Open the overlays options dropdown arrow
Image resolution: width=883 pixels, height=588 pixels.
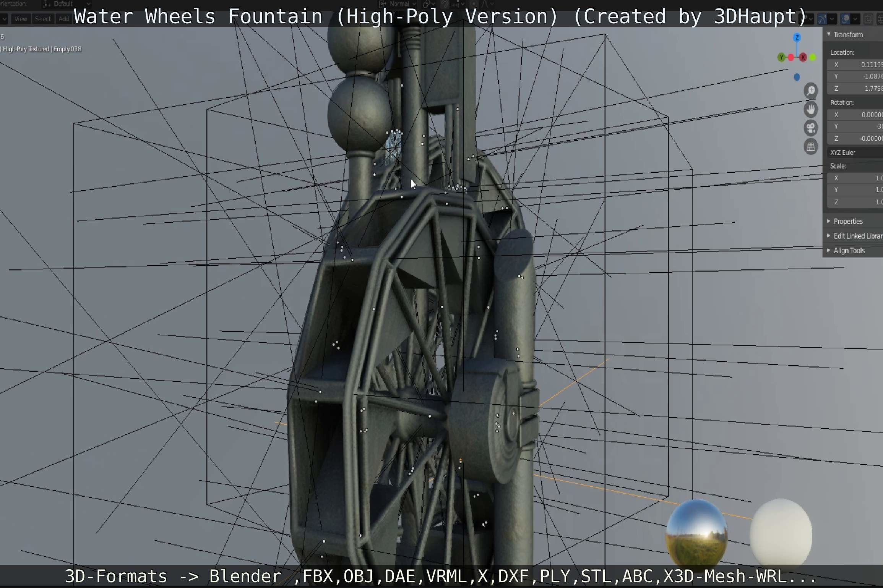[x=855, y=19]
